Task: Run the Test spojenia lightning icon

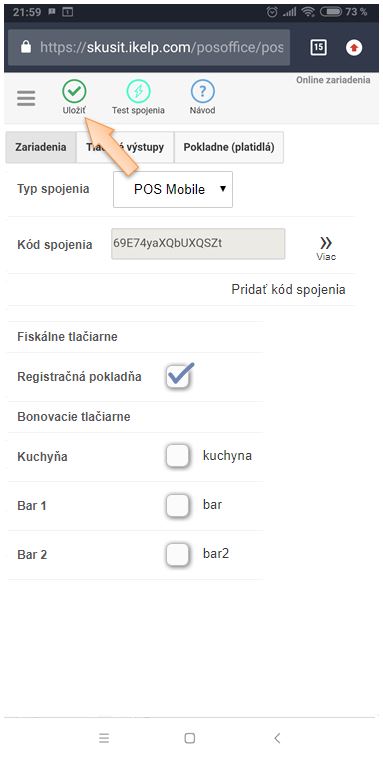Action: click(x=138, y=92)
